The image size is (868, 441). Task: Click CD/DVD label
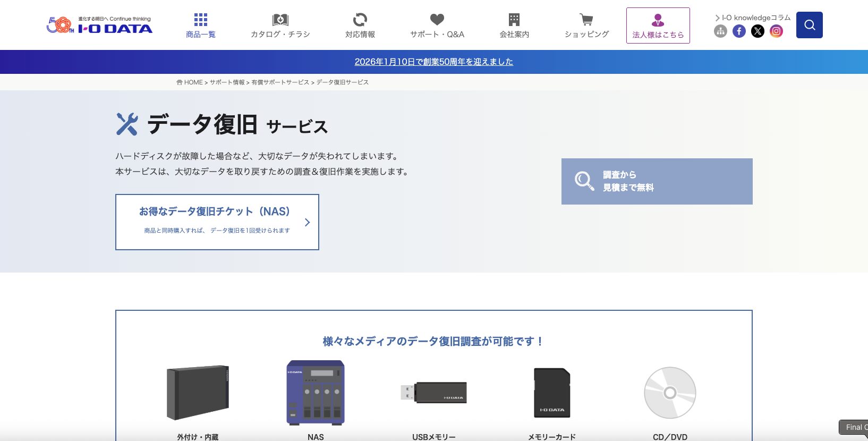(670, 437)
